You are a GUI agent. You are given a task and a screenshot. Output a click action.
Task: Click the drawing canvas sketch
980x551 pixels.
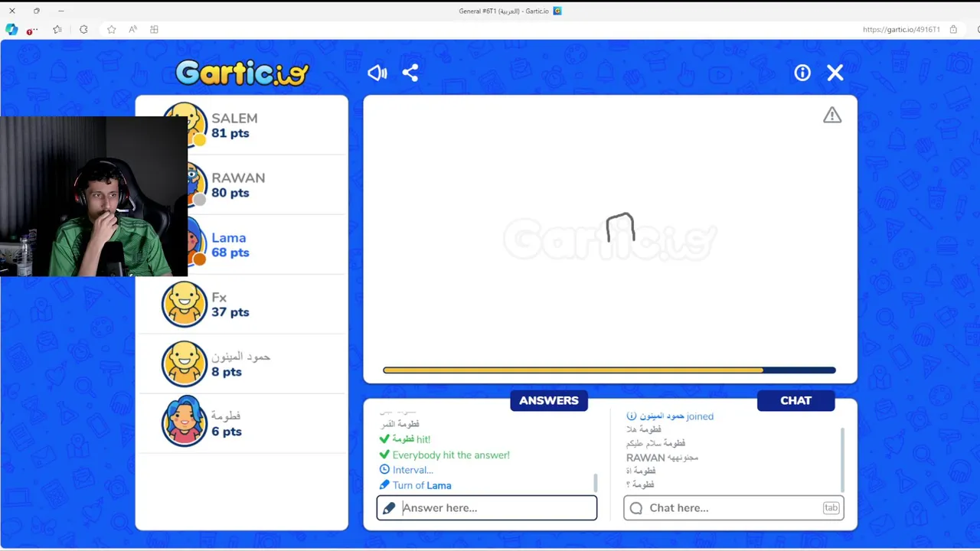point(620,227)
